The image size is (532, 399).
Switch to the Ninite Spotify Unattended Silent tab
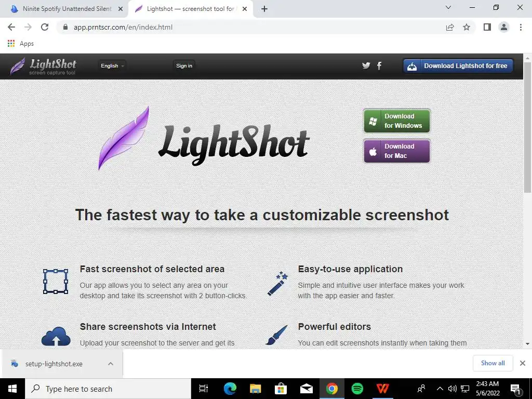(64, 9)
